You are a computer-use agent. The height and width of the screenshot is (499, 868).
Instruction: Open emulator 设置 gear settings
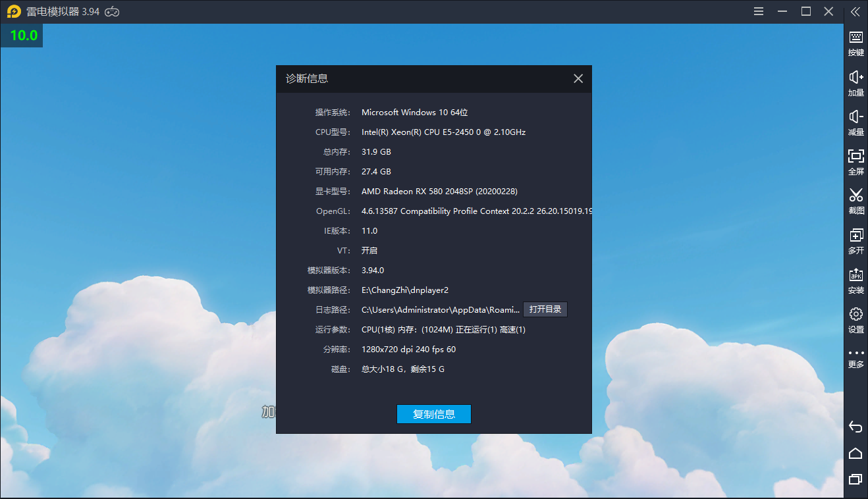click(x=855, y=319)
